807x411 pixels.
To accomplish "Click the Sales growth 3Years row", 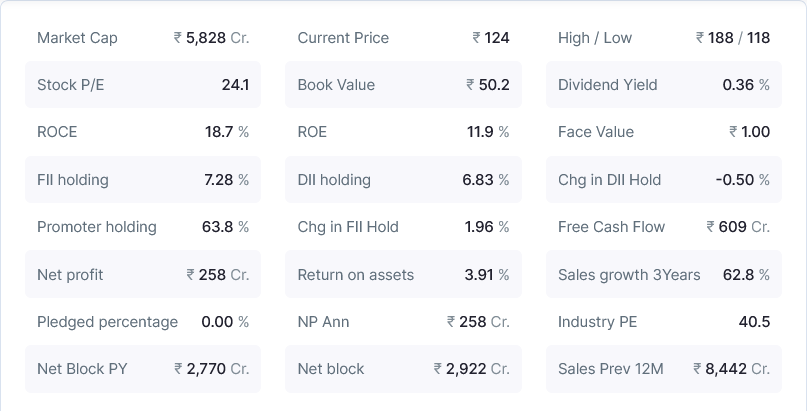I will (x=664, y=275).
